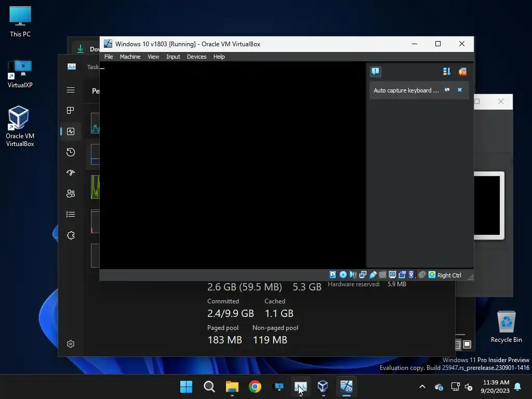Image resolution: width=532 pixels, height=399 pixels.
Task: Click the 1.1 GB cached value
Action: [279, 313]
